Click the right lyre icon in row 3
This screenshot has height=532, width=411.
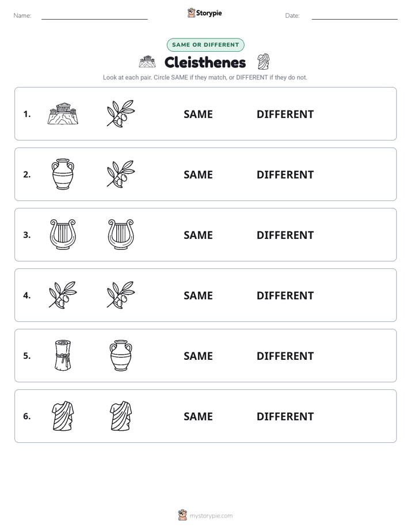pos(121,234)
